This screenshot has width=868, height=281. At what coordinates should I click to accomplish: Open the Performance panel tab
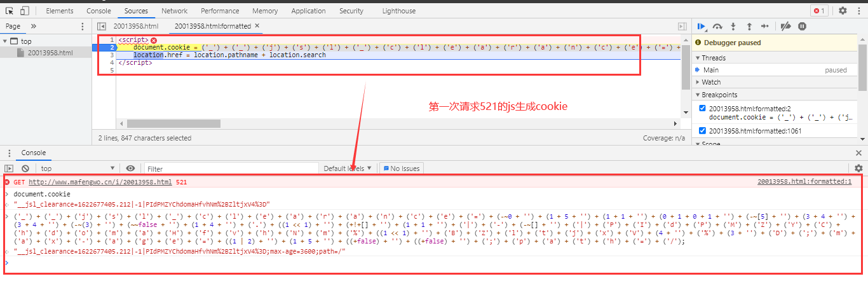pos(220,11)
